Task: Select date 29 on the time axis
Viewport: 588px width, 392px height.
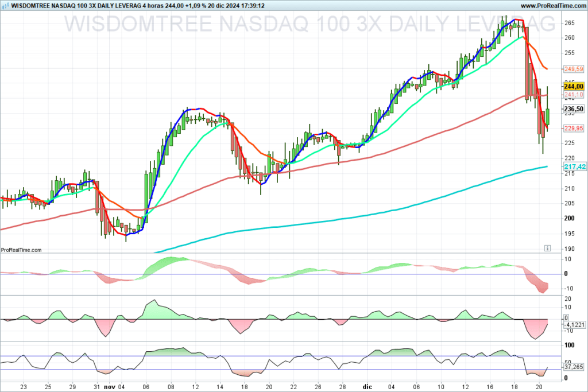Action: [x=72, y=387]
